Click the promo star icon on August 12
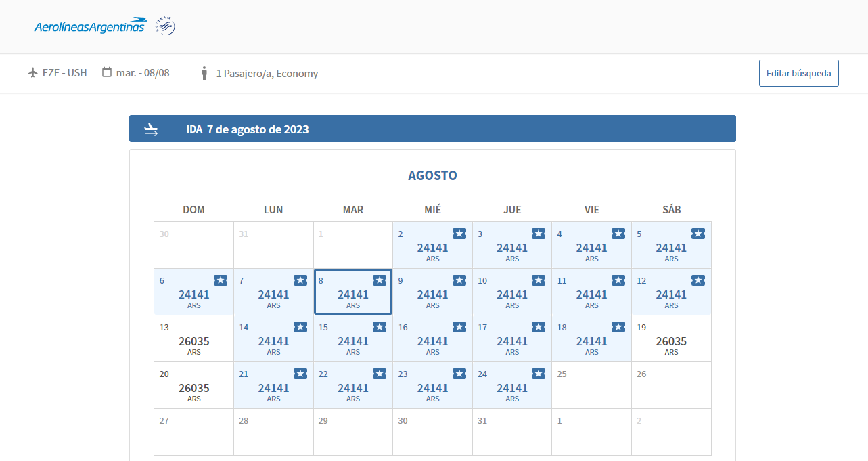The width and height of the screenshot is (868, 461). pyautogui.click(x=698, y=280)
